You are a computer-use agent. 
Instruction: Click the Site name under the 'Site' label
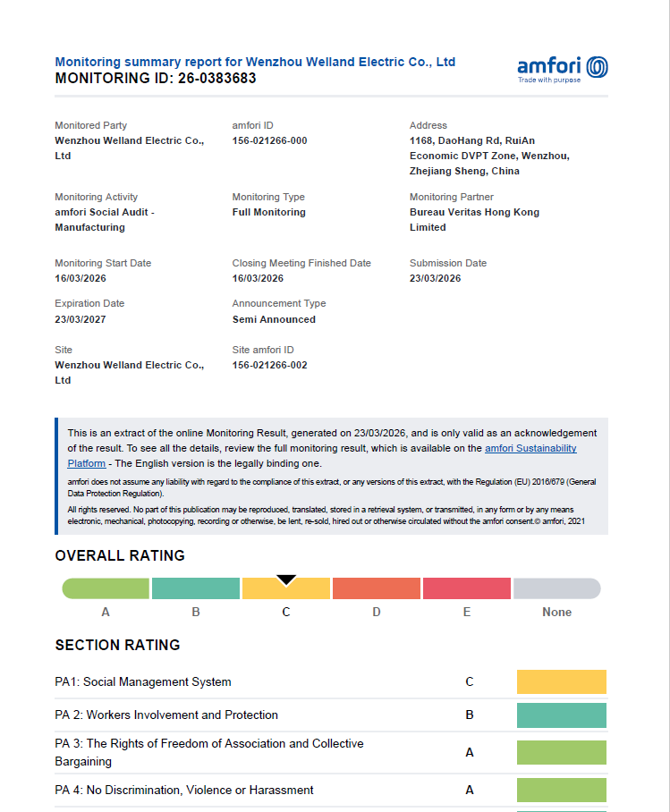130,372
